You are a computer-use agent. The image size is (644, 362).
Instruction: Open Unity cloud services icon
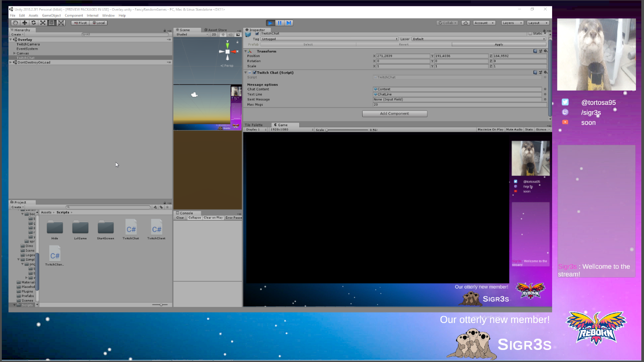(x=466, y=23)
